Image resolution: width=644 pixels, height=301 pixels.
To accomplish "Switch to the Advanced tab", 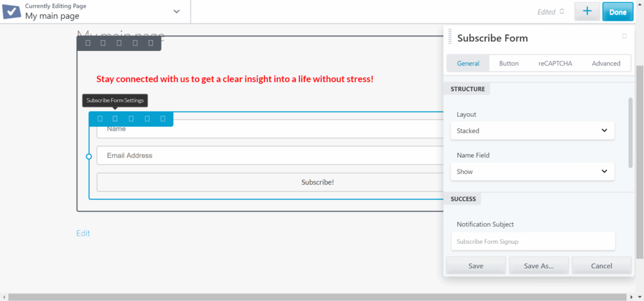I will click(x=606, y=63).
